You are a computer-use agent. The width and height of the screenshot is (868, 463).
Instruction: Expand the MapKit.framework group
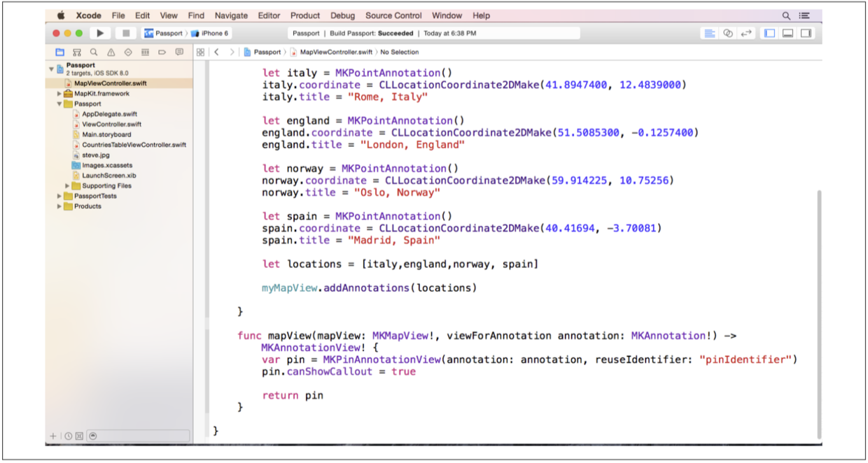click(59, 94)
